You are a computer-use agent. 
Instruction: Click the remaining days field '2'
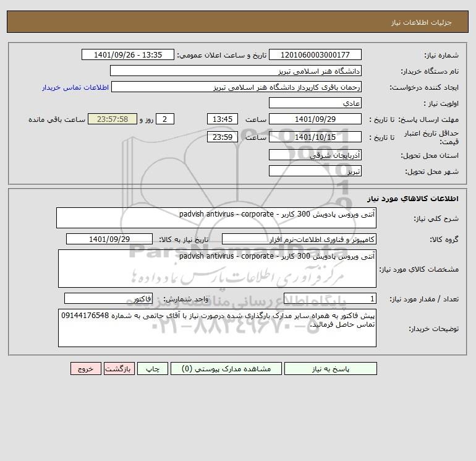pos(165,119)
